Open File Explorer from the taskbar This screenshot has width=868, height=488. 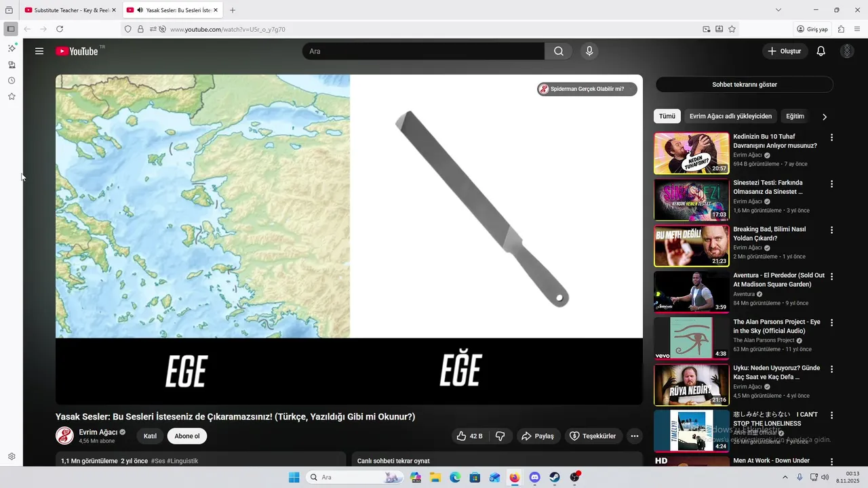point(435,477)
